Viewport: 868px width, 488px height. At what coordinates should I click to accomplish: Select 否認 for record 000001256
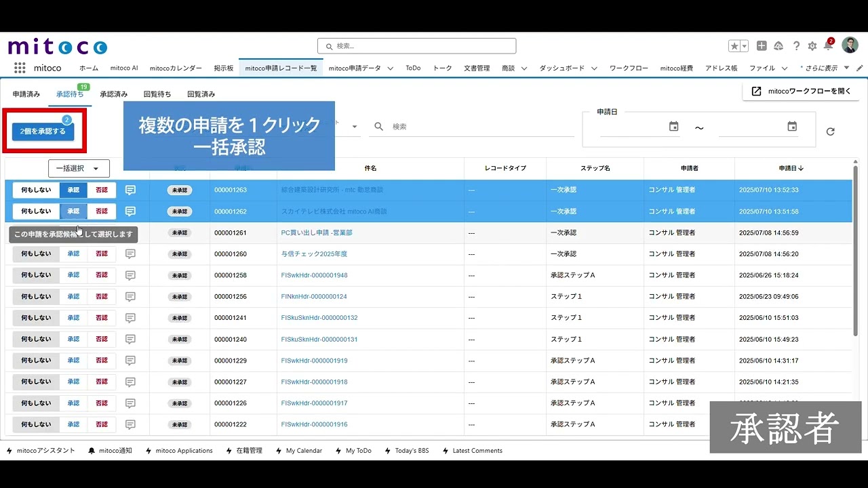tap(102, 297)
